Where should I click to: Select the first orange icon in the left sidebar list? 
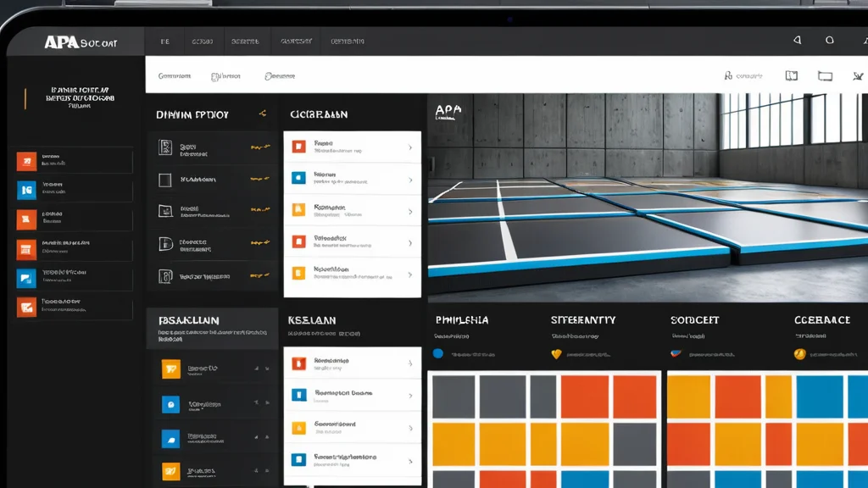tap(26, 161)
